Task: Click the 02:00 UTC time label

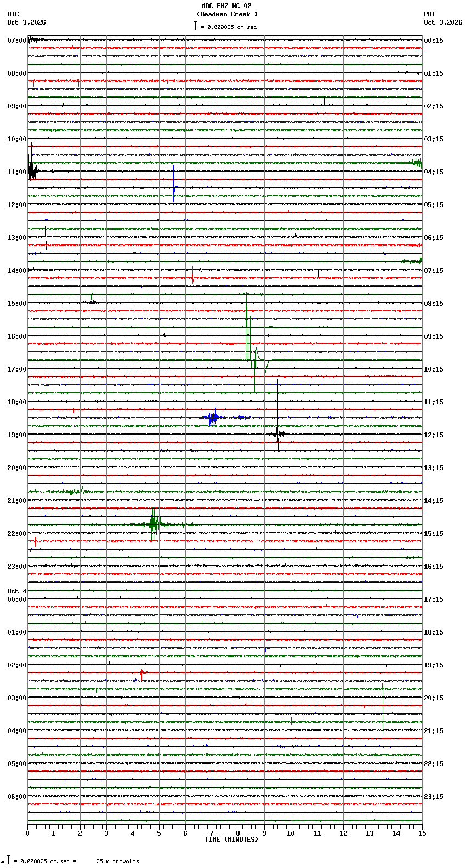Action: coord(17,665)
